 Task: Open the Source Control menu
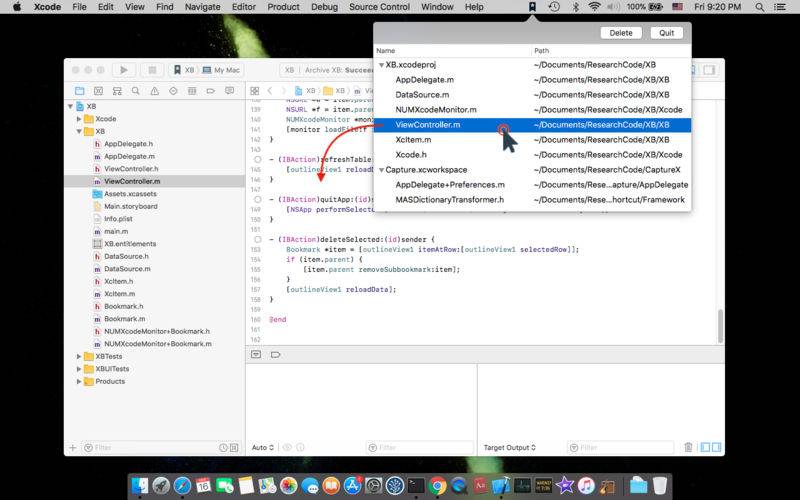pos(379,7)
